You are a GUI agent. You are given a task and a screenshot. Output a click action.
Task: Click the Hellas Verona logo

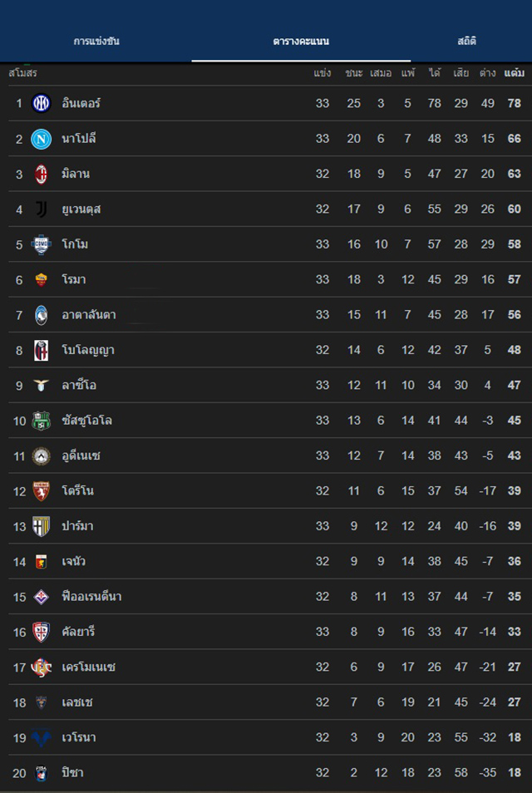pyautogui.click(x=41, y=737)
